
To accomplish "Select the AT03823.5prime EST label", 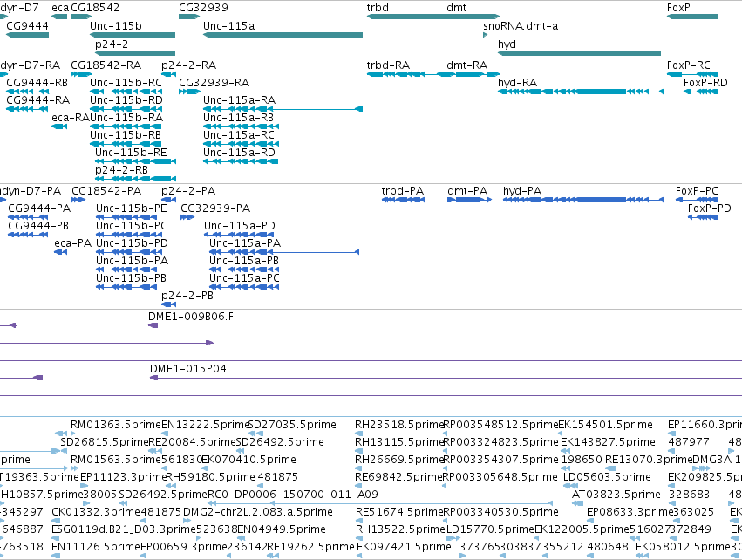I will click(x=616, y=495).
